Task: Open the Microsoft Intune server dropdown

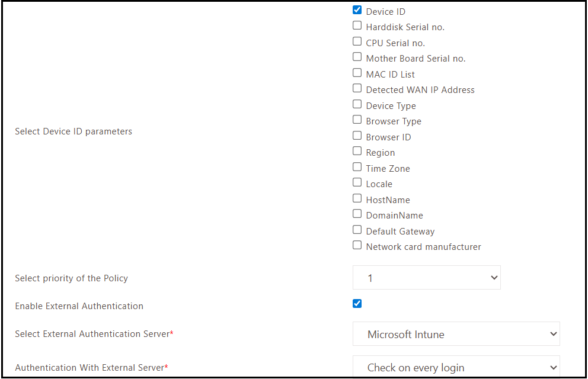Action: coord(456,334)
